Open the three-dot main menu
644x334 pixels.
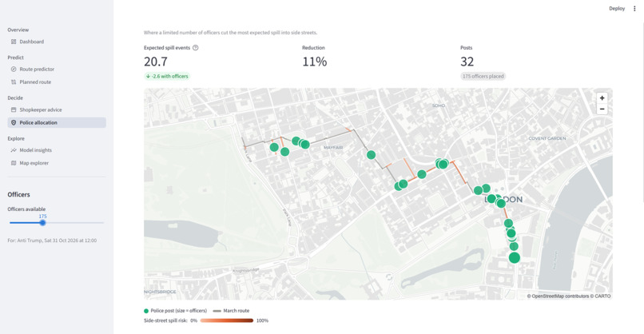[634, 8]
